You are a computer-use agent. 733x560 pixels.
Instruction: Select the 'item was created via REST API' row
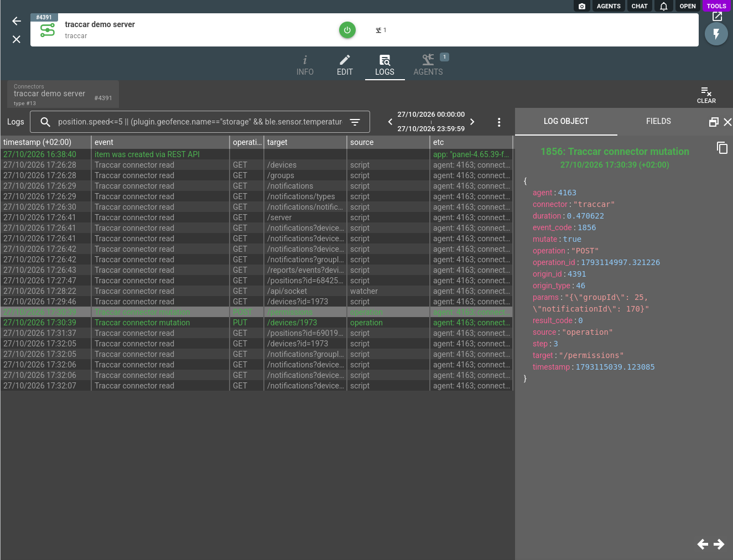coord(257,154)
